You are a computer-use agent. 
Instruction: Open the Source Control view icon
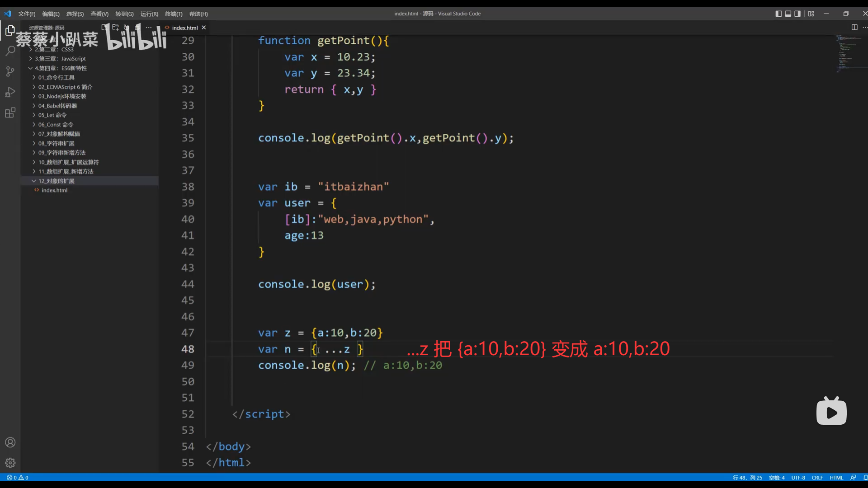pyautogui.click(x=10, y=71)
